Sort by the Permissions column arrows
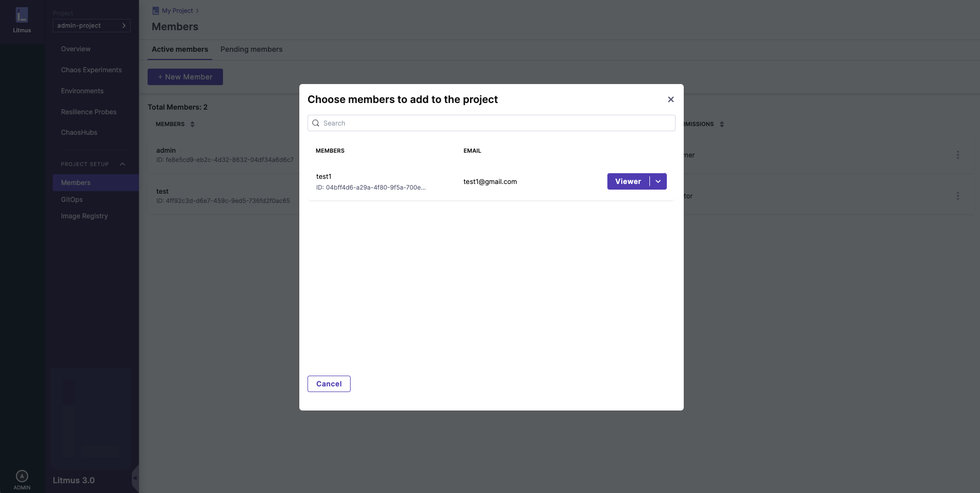This screenshot has width=980, height=493. point(722,124)
